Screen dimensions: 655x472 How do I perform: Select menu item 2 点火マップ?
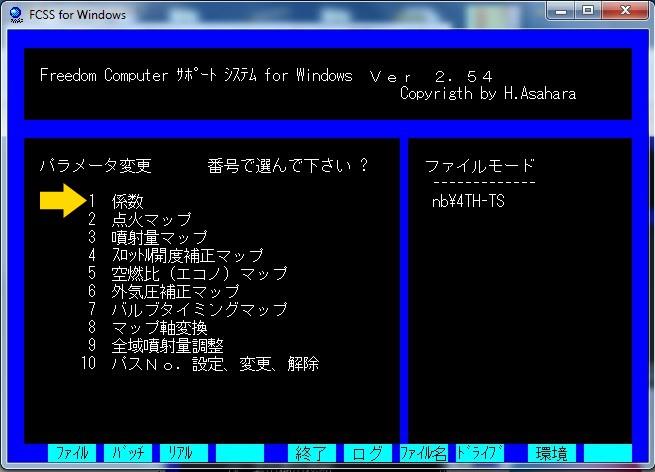click(x=140, y=219)
